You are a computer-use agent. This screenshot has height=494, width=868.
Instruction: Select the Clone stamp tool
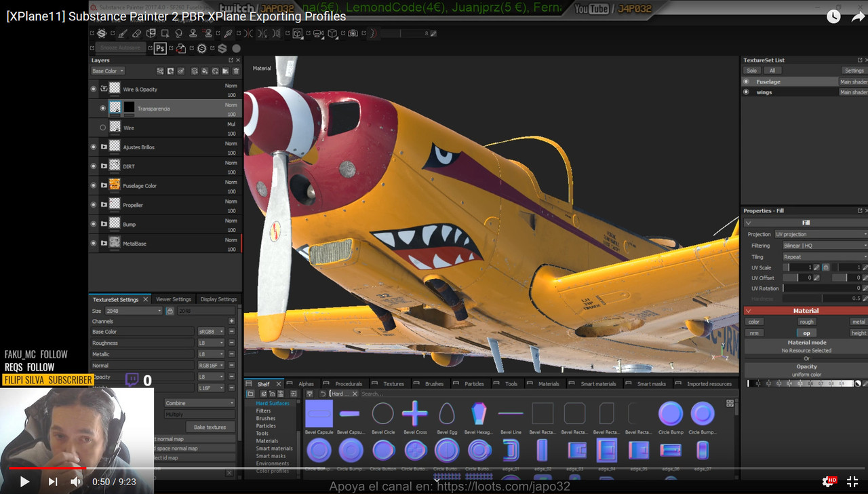193,33
